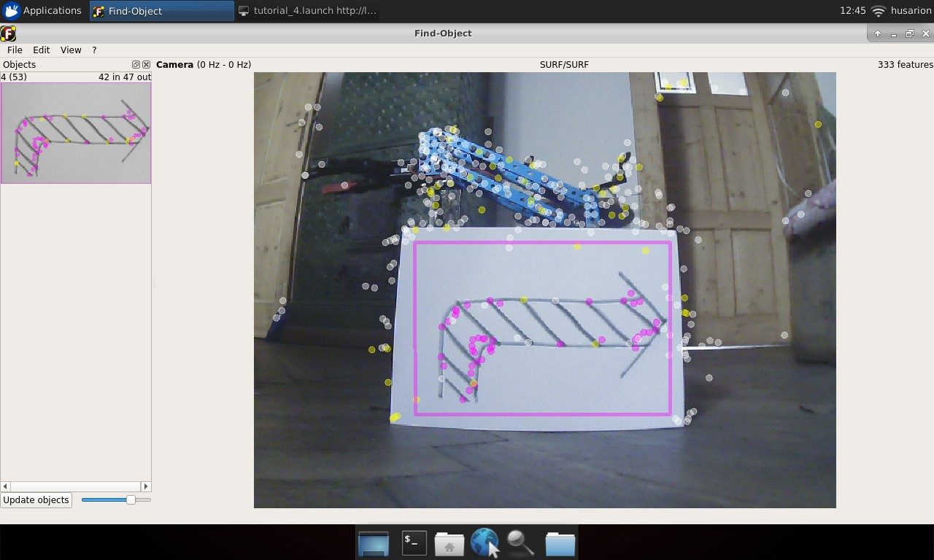The height and width of the screenshot is (560, 934).
Task: Open the home folder file manager
Action: (x=449, y=543)
